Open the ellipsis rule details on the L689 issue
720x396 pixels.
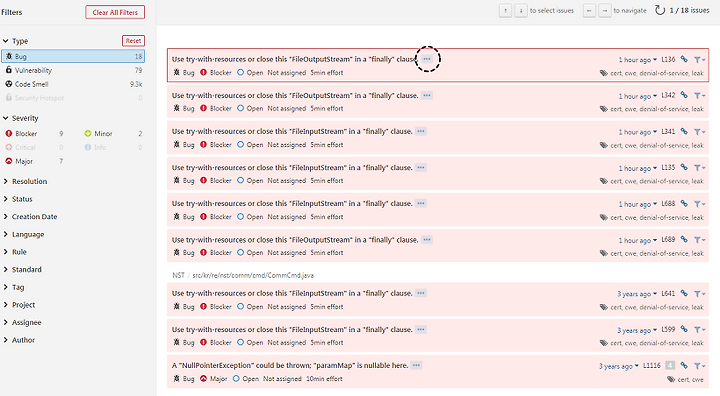click(x=427, y=240)
